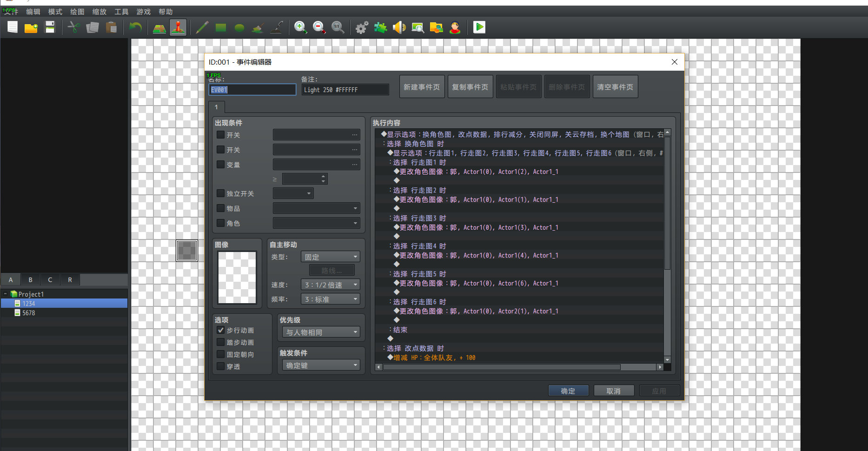Check the 穿透 option
The width and height of the screenshot is (868, 451).
click(x=221, y=366)
